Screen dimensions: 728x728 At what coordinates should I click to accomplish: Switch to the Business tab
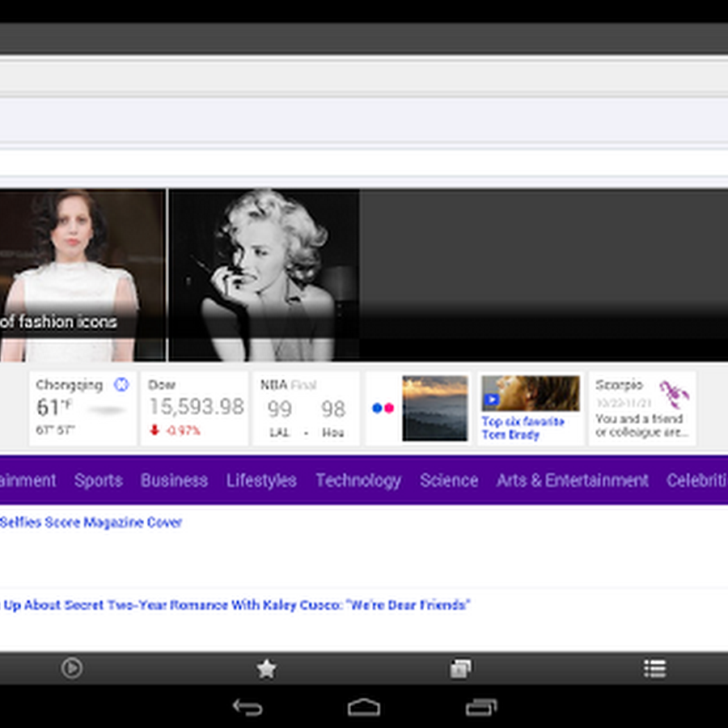(x=174, y=480)
